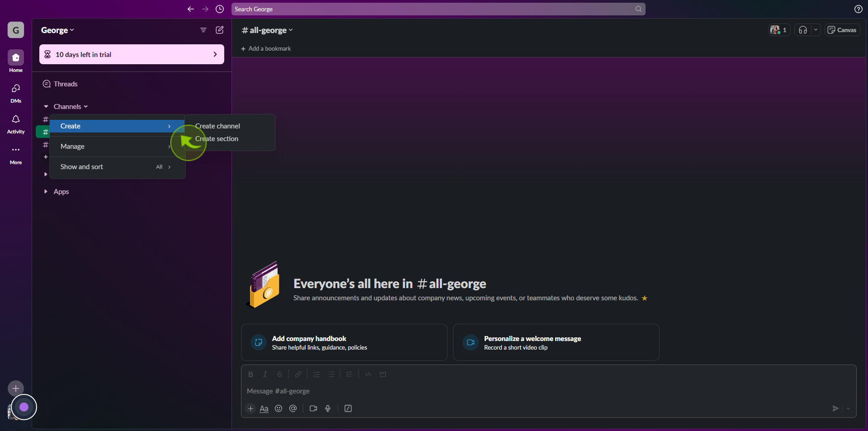Viewport: 868px width, 431px height.
Task: Record a video clip
Action: point(313,408)
